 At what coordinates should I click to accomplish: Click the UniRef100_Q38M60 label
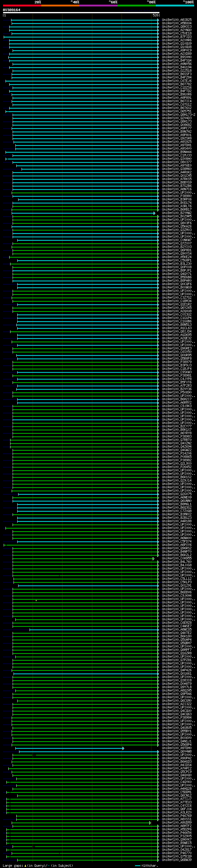coord(176,169)
